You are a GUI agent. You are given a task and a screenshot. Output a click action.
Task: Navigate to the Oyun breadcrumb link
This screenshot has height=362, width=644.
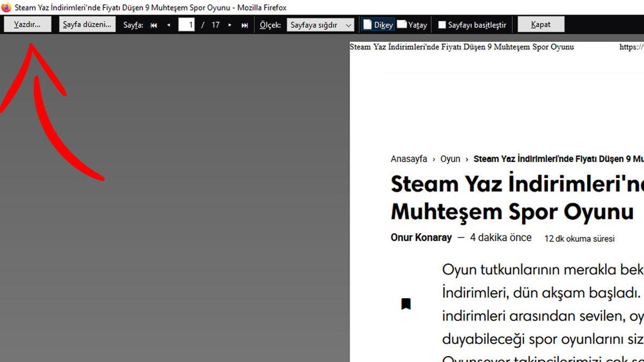[x=450, y=159]
